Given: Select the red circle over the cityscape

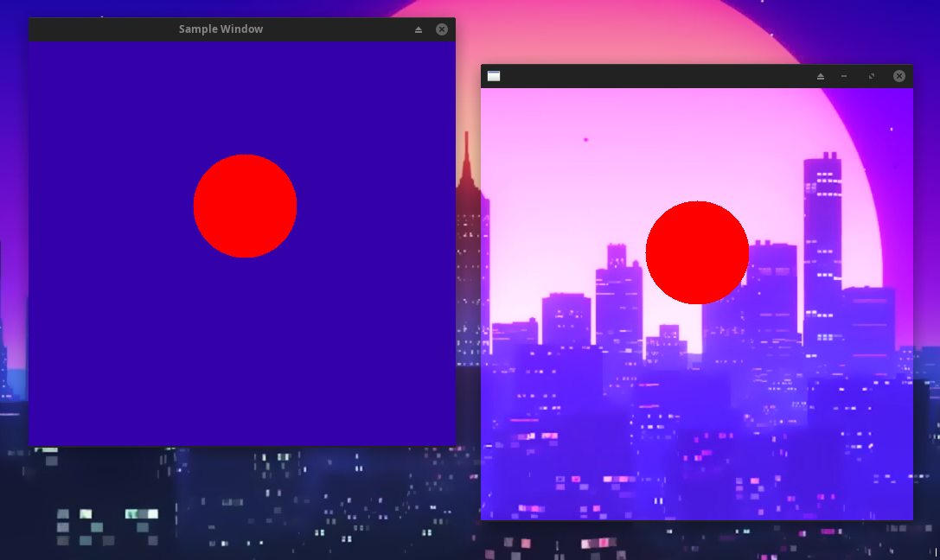Looking at the screenshot, I should click(697, 251).
